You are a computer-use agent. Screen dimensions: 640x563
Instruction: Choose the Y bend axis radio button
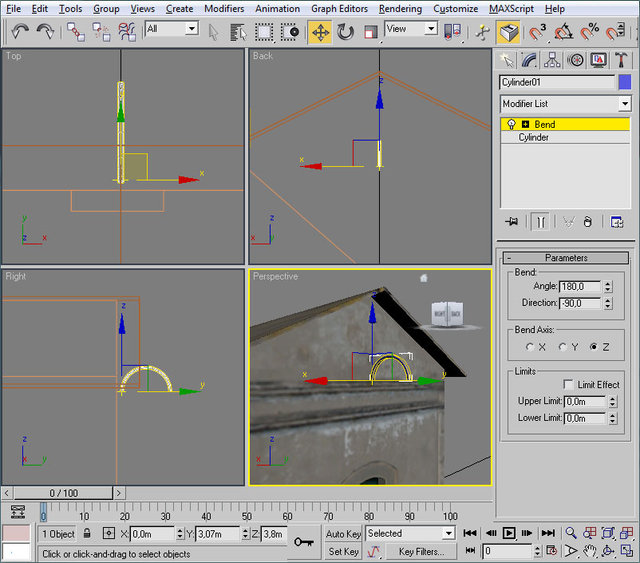point(562,347)
